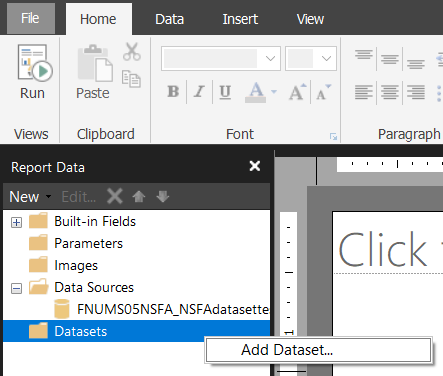Open the New dropdown in Report Data
Viewport: 443px width, 376px height.
[30, 197]
